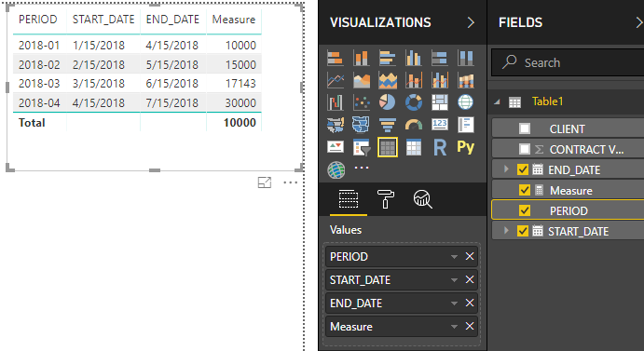The width and height of the screenshot is (644, 351).
Task: Select Line and clustered column chart visual
Action: click(x=440, y=80)
